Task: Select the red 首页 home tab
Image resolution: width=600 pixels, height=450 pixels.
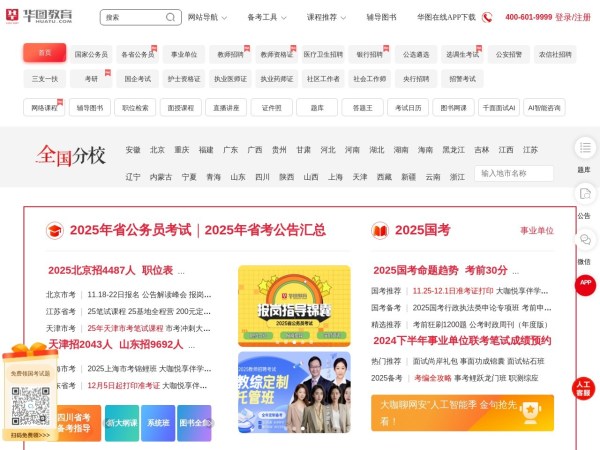Action: point(44,53)
